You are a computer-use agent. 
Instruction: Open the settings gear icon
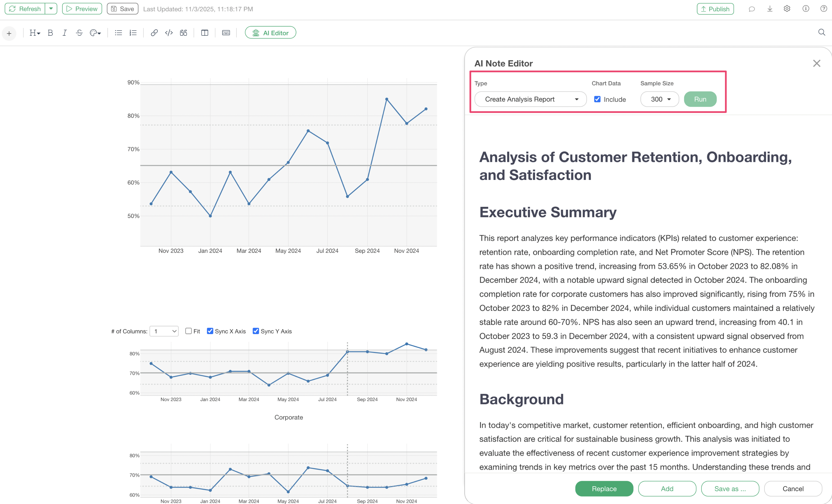[x=787, y=9]
